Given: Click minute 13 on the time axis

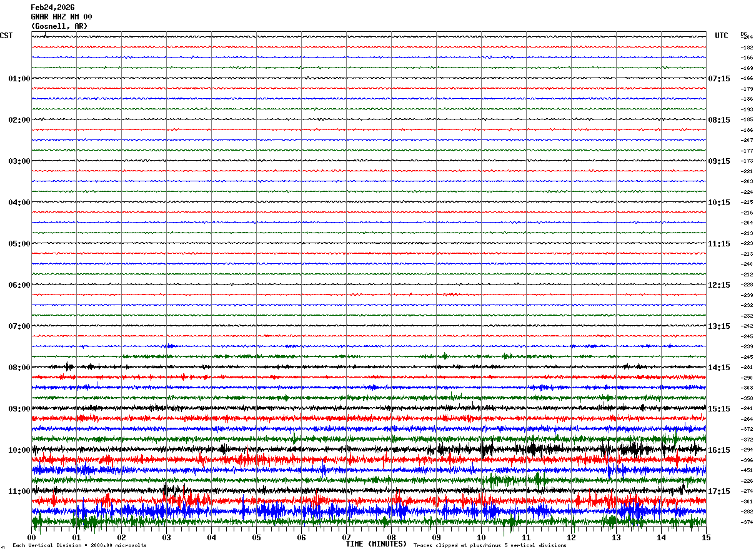Looking at the screenshot, I should point(616,537).
